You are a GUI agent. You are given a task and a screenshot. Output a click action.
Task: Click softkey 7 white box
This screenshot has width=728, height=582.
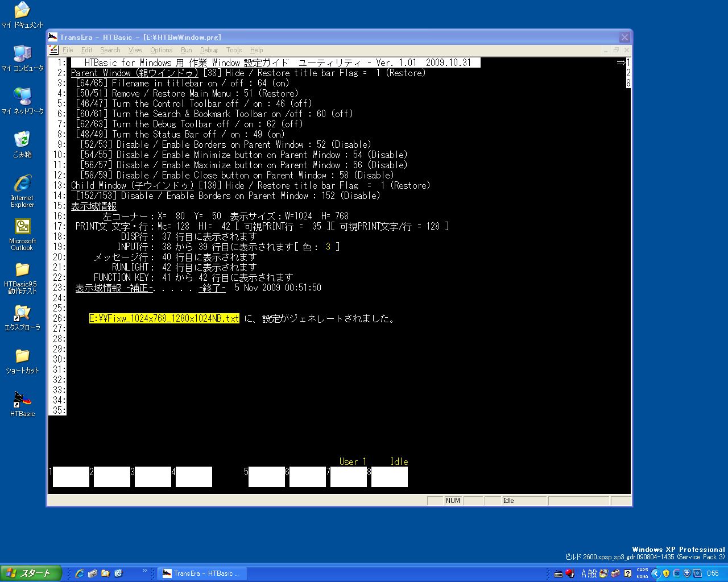click(x=349, y=477)
